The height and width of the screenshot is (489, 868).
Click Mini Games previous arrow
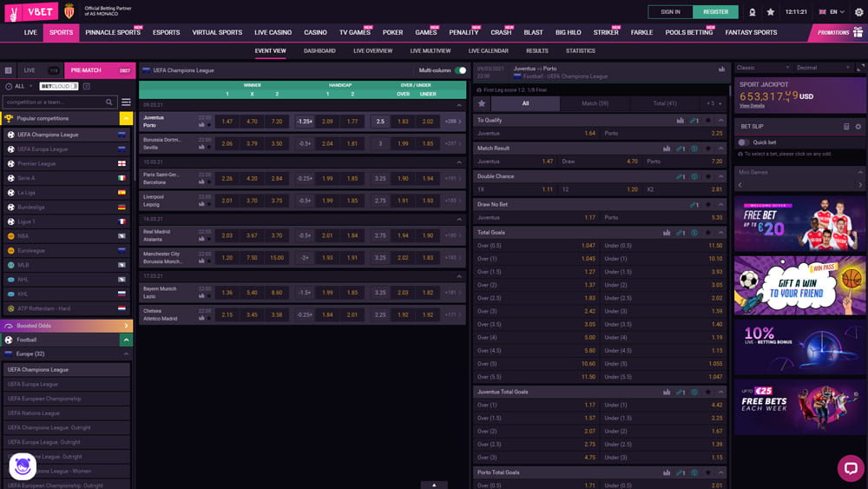(x=740, y=186)
